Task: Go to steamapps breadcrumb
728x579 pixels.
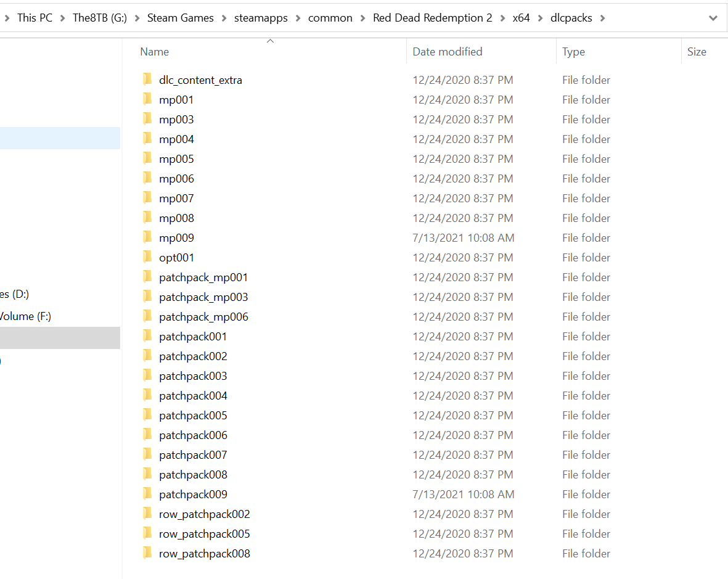Action: tap(261, 18)
